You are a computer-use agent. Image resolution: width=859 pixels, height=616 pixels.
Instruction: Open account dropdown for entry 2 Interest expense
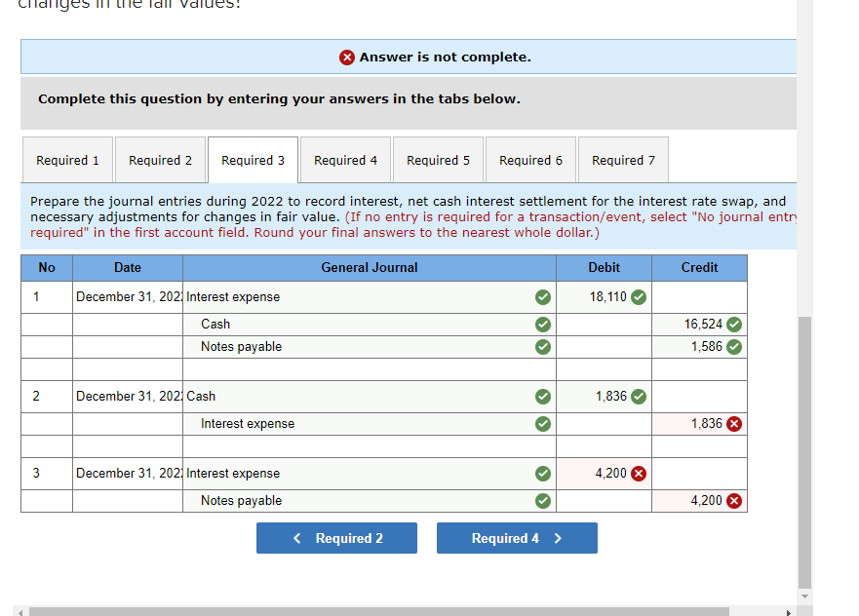(x=370, y=424)
